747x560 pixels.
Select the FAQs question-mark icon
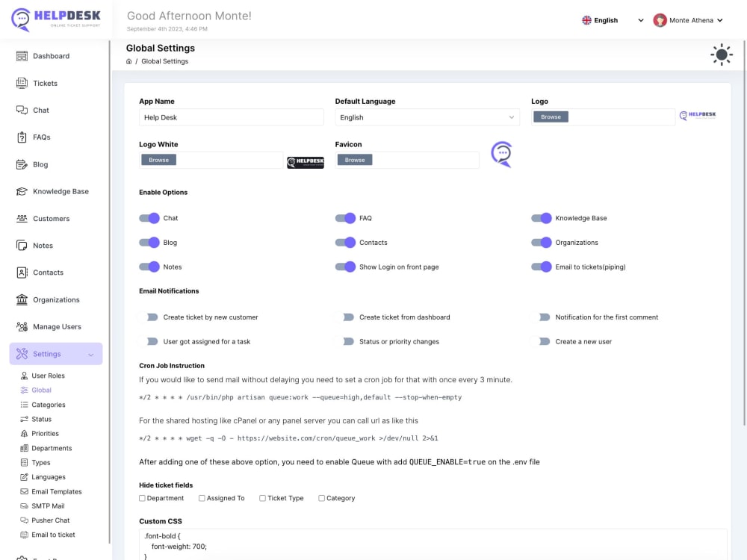(22, 137)
